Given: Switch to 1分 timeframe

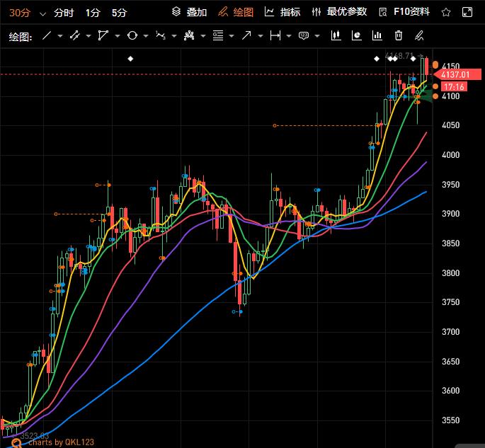Looking at the screenshot, I should (x=93, y=13).
